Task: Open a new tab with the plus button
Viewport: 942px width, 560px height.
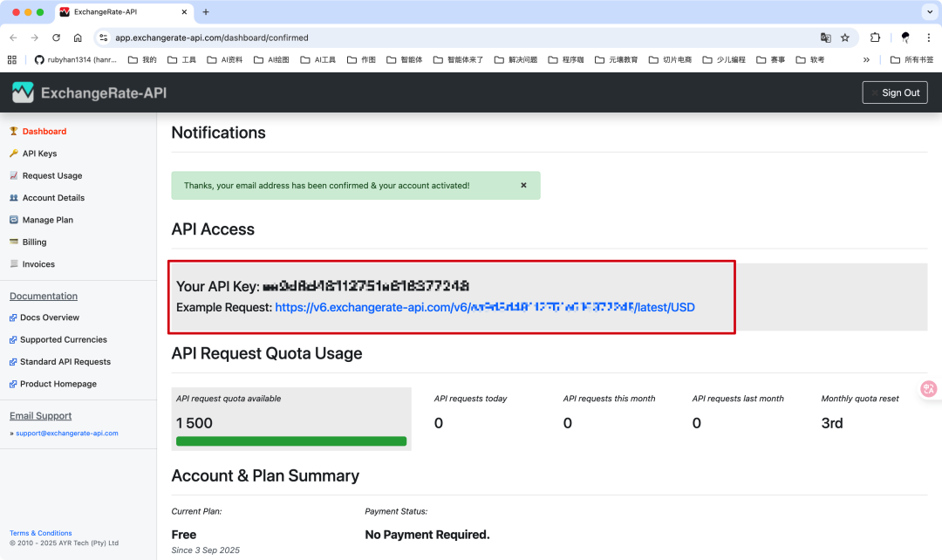Action: pyautogui.click(x=206, y=12)
